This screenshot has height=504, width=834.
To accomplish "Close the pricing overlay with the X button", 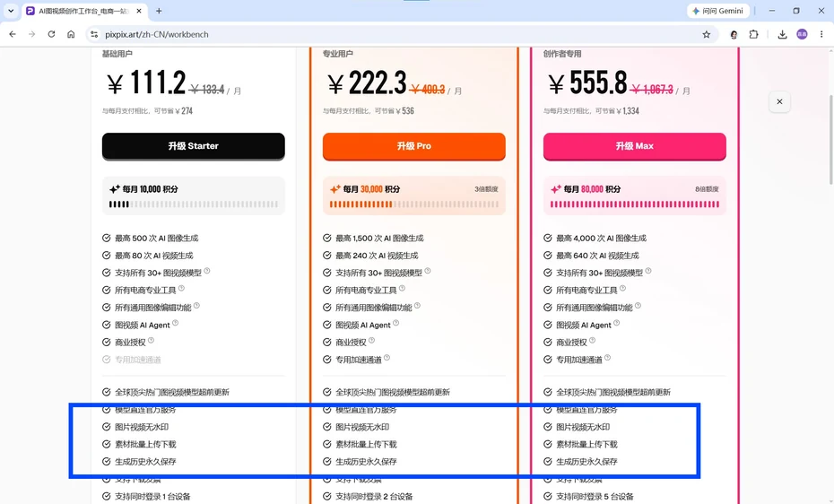I will point(779,101).
